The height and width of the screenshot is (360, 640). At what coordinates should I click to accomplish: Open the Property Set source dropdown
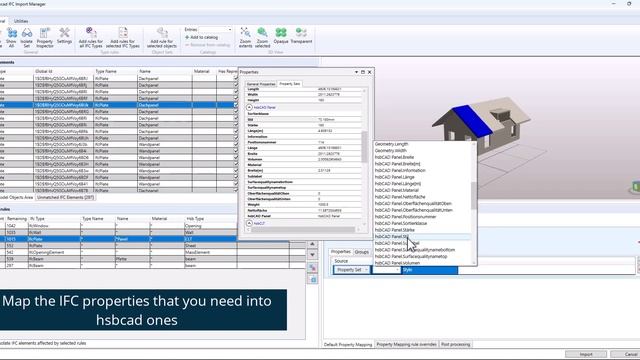point(351,270)
